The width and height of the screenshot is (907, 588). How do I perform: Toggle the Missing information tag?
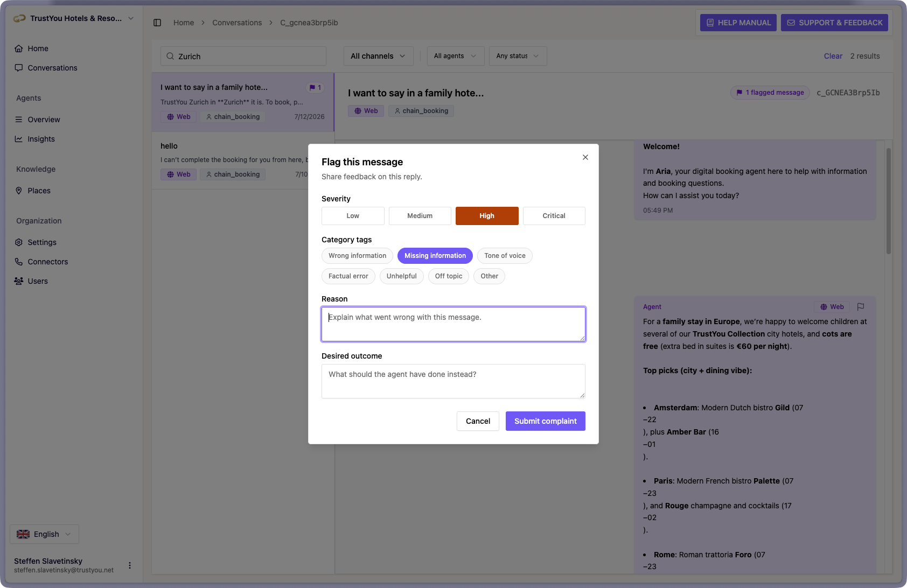coord(435,256)
